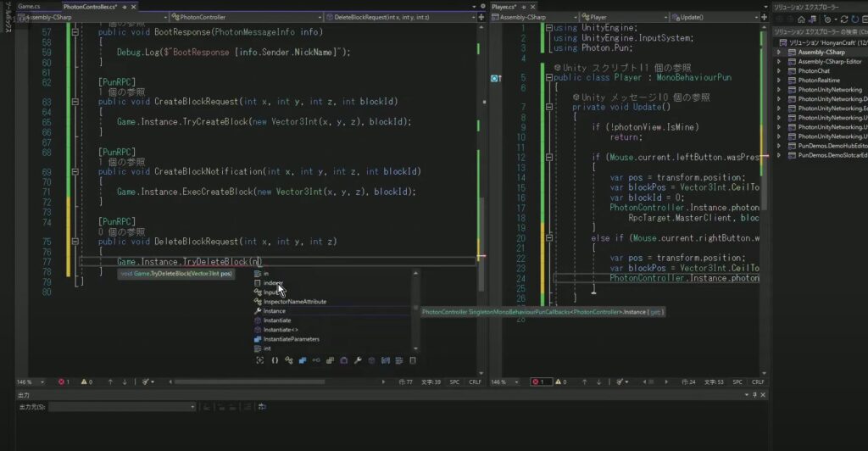The height and width of the screenshot is (451, 868).
Task: Go to next issue arrow in right editor
Action: tap(598, 381)
